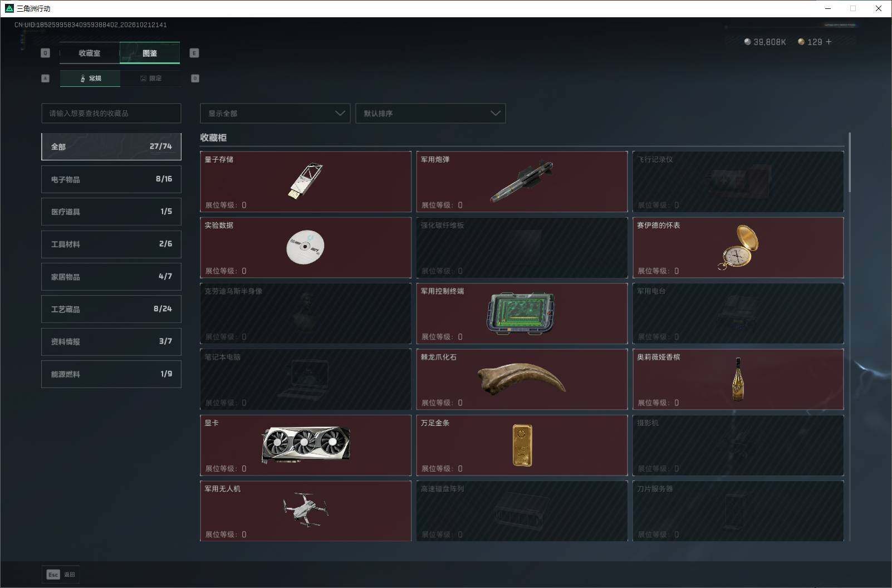Select the locked 高速磁盘阵列 card
Viewport: 892px width, 588px height.
click(x=522, y=511)
